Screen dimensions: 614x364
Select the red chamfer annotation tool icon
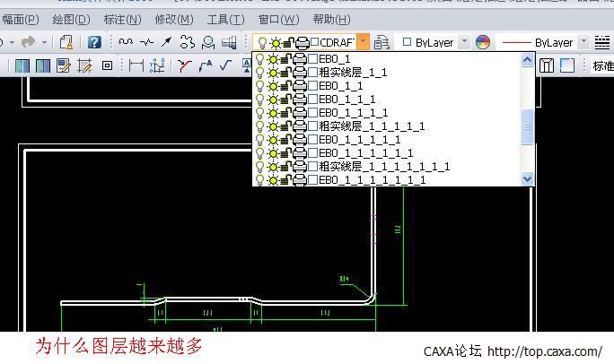pyautogui.click(x=184, y=65)
